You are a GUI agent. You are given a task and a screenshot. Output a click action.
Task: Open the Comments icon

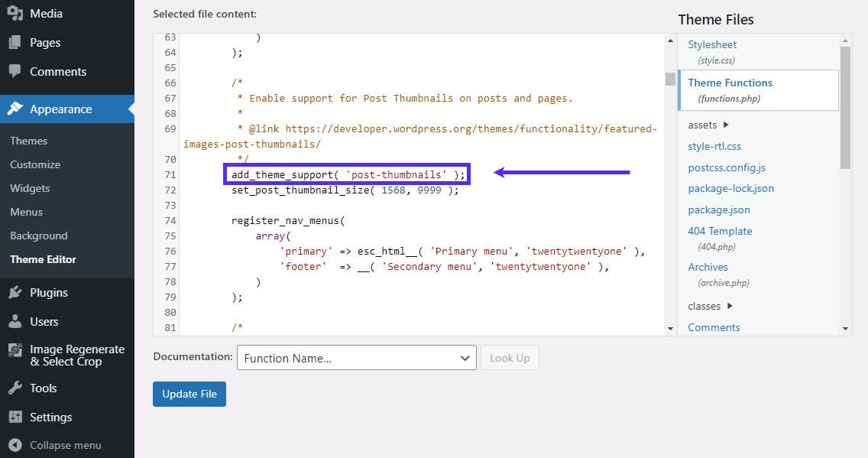pos(15,71)
